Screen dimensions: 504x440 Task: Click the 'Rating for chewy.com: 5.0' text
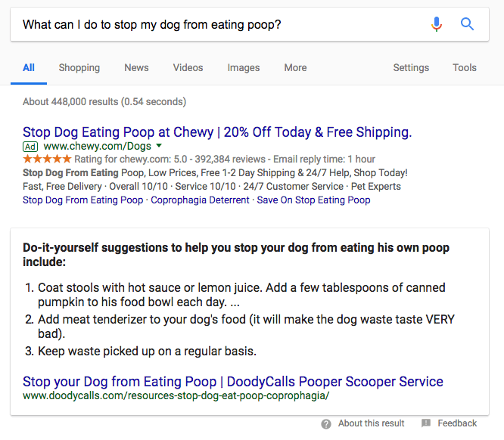(x=225, y=160)
